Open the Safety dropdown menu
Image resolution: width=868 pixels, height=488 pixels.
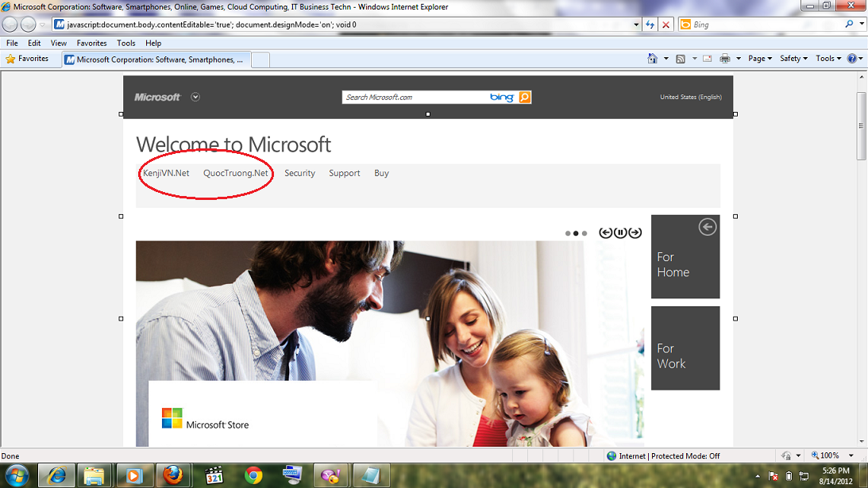point(793,59)
